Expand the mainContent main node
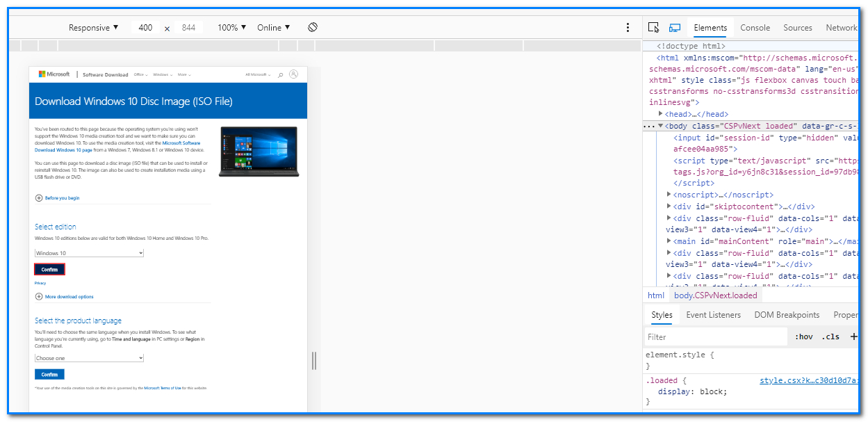The width and height of the screenshot is (868, 422). click(x=669, y=241)
